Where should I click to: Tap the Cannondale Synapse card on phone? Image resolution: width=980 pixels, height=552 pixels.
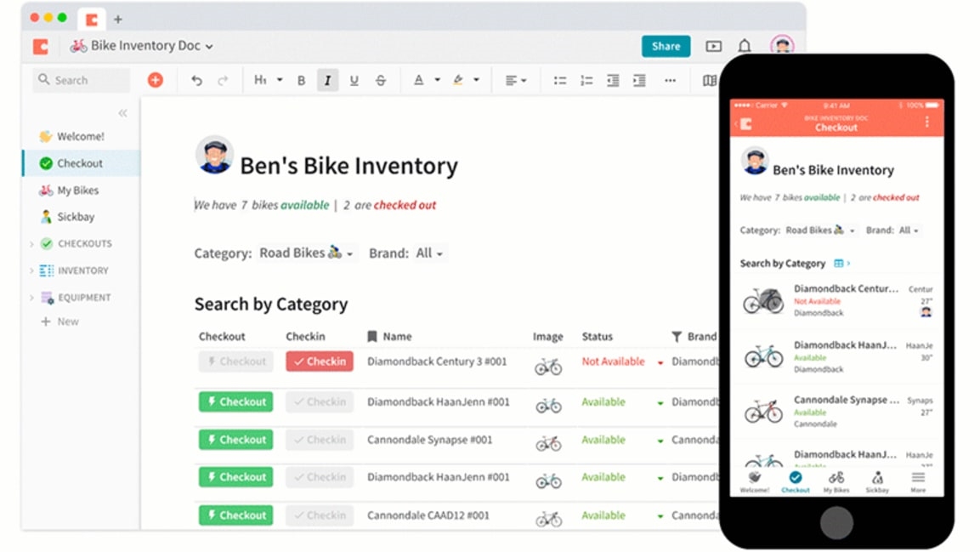[x=837, y=411]
